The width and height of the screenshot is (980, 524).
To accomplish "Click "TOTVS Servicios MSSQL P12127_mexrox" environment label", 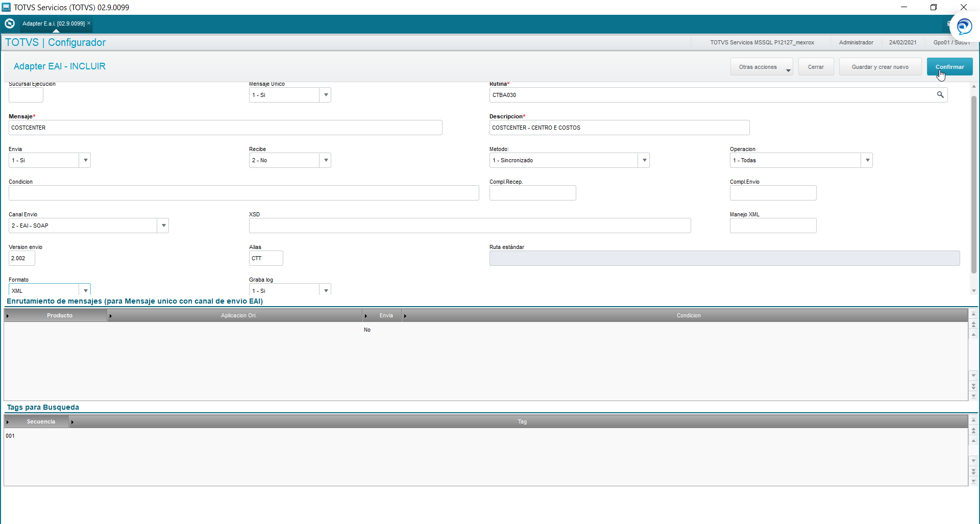I will click(762, 43).
